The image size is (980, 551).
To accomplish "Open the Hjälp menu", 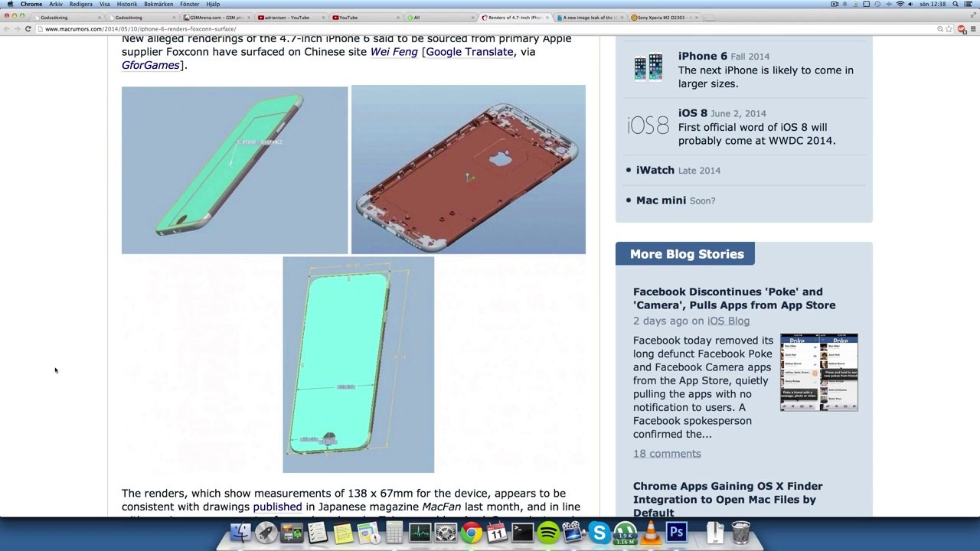I will tap(213, 4).
